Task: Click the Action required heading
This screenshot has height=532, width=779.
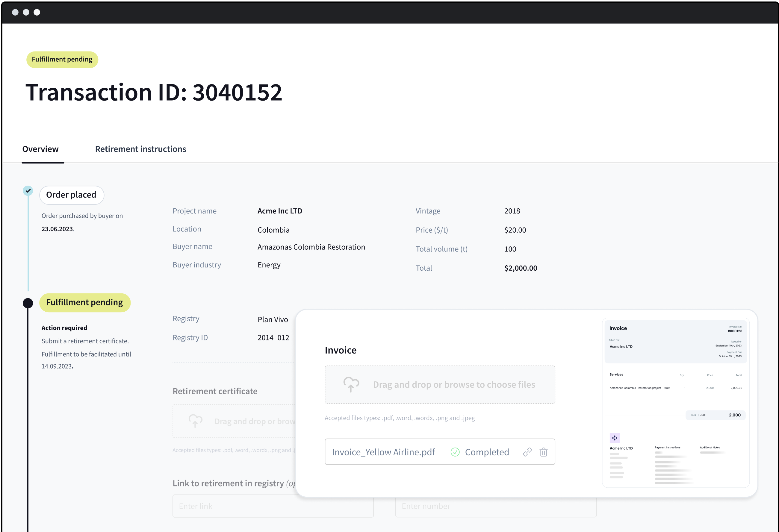Action: pos(64,328)
